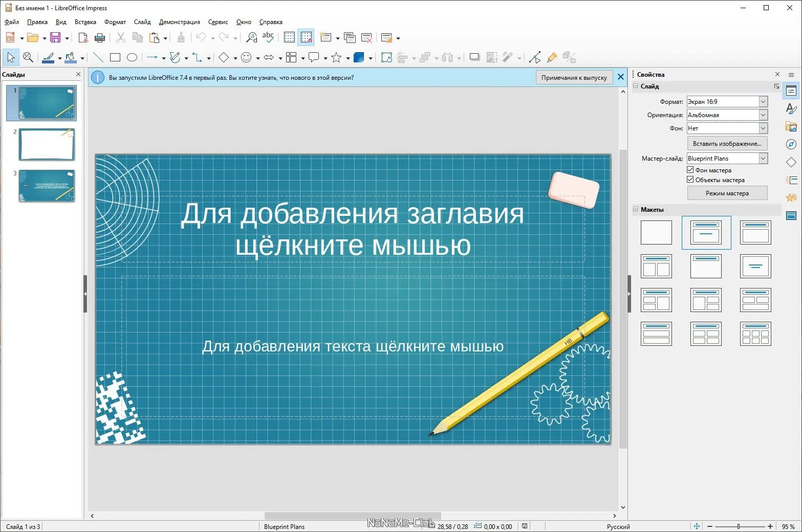Open the Save button dropdown arrow
This screenshot has height=532, width=802.
pyautogui.click(x=67, y=38)
